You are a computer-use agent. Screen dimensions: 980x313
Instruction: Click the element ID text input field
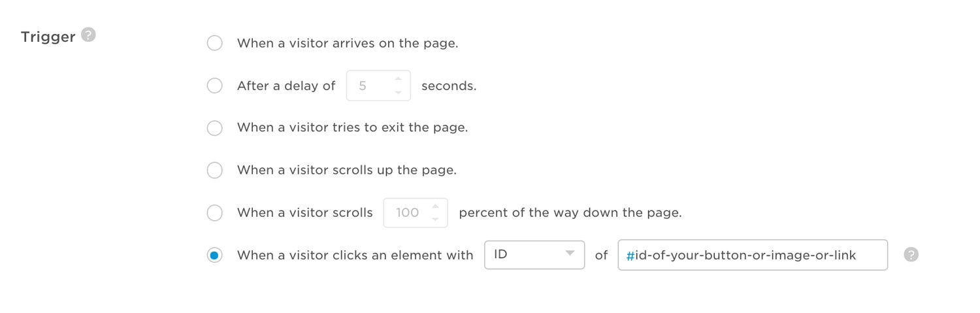pyautogui.click(x=753, y=255)
